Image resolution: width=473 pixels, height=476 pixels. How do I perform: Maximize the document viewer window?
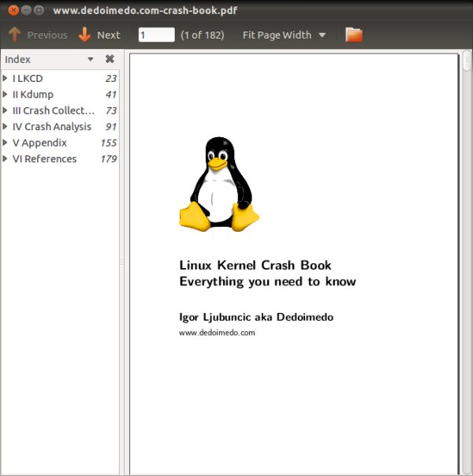tap(39, 10)
